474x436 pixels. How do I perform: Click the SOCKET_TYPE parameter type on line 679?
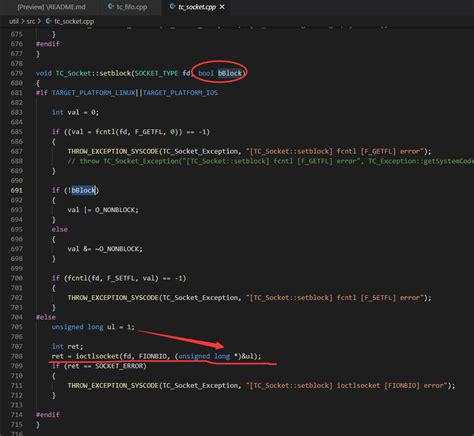click(156, 73)
